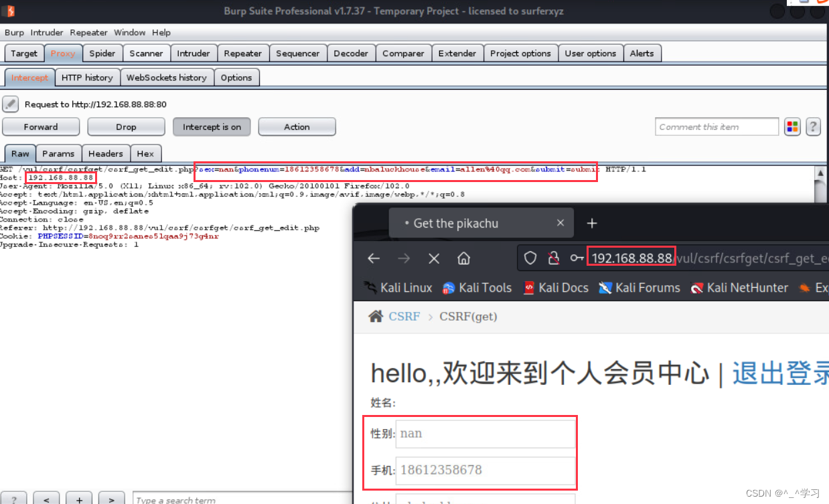The width and height of the screenshot is (829, 504).
Task: Navigate back with the browser back arrow
Action: tap(373, 258)
